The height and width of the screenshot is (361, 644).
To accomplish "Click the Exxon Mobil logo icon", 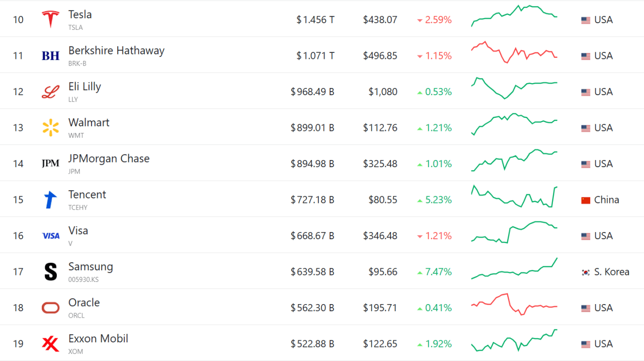I will 50,344.
